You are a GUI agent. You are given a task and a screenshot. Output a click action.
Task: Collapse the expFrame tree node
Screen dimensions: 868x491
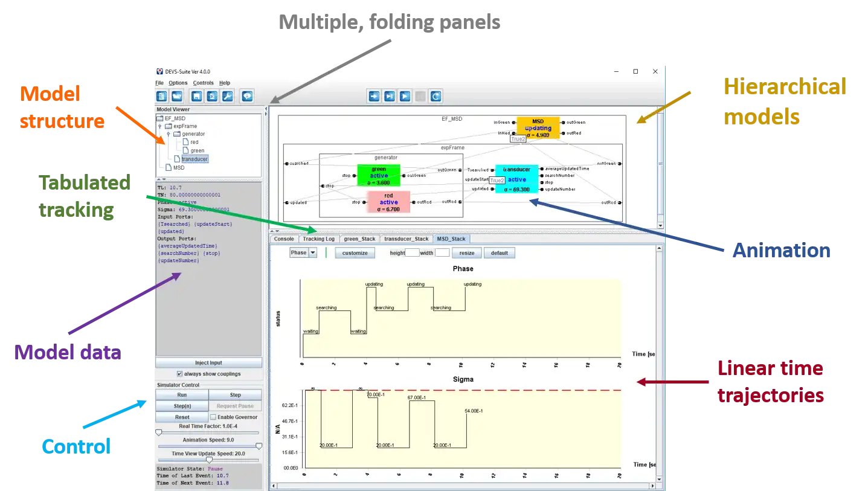[159, 126]
